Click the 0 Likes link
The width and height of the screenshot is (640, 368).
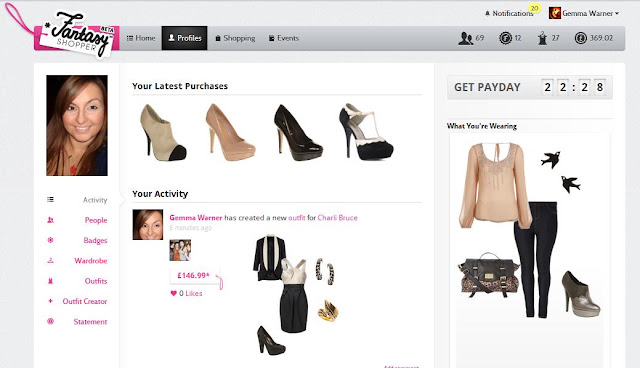pyautogui.click(x=191, y=293)
